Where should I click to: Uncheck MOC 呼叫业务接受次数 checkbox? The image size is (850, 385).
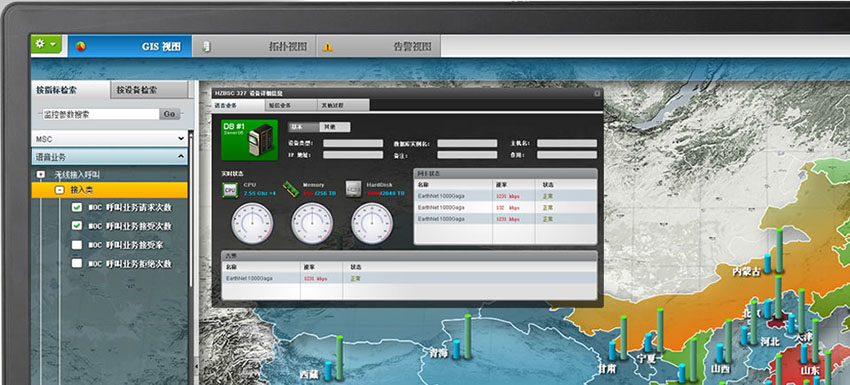(77, 226)
